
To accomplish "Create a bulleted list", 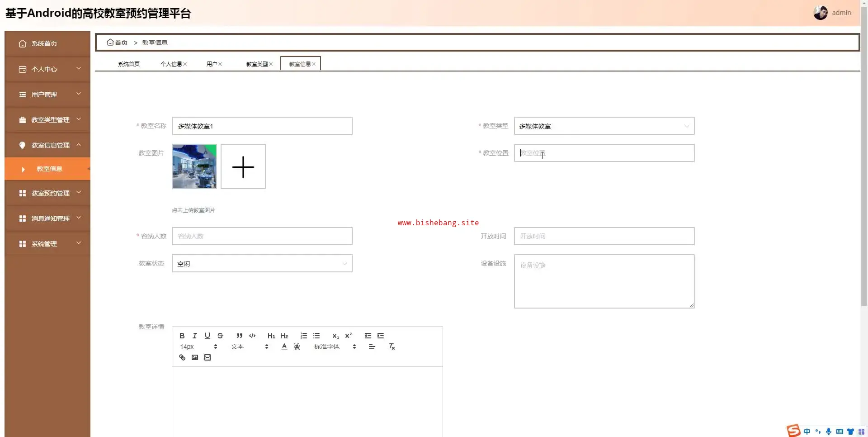I will (316, 336).
